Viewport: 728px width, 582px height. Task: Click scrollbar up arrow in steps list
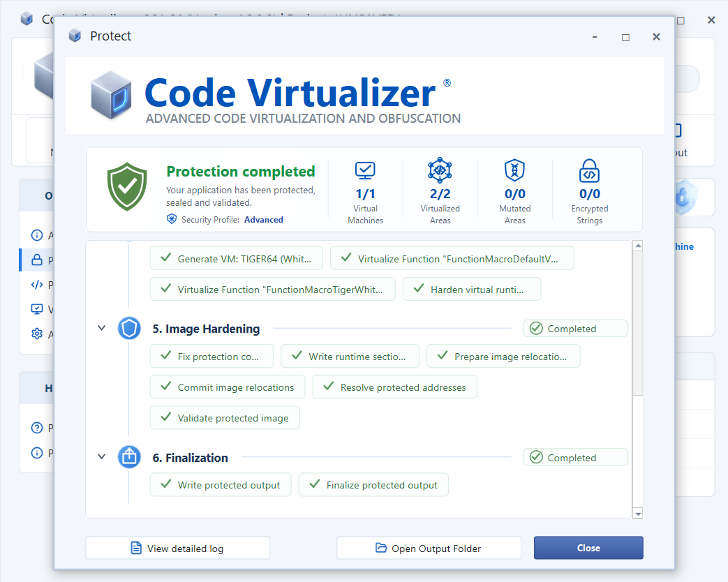(638, 246)
